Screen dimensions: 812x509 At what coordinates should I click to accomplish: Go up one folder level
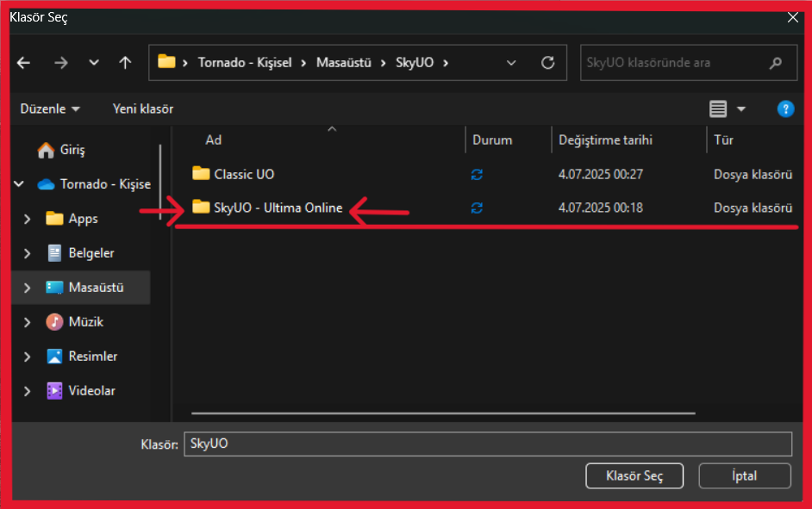[x=125, y=63]
